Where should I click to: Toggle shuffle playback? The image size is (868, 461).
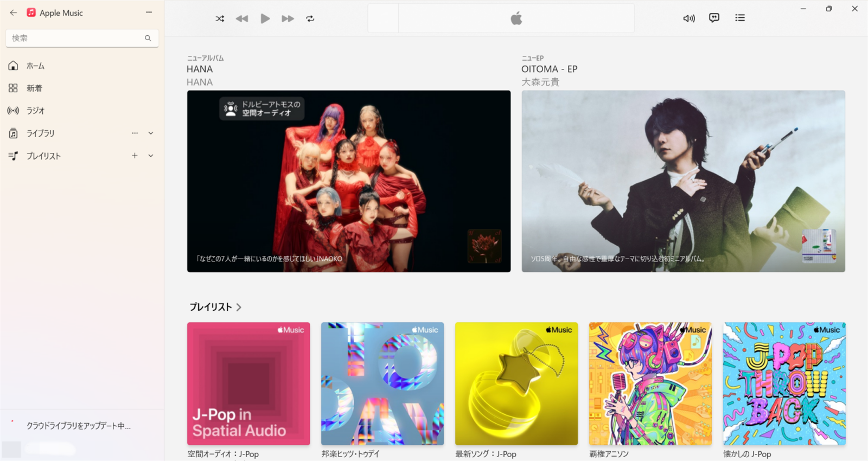pos(220,18)
